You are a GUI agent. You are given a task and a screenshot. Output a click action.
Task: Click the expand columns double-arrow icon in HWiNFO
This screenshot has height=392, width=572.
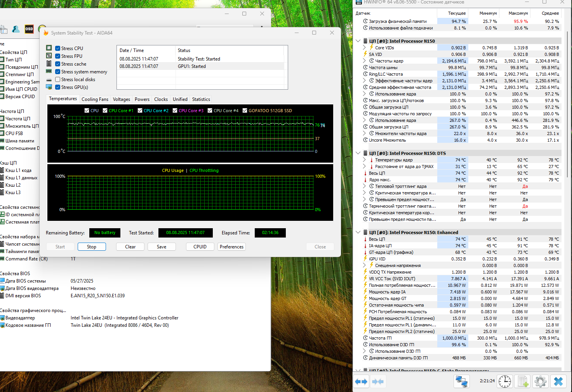[x=361, y=382]
